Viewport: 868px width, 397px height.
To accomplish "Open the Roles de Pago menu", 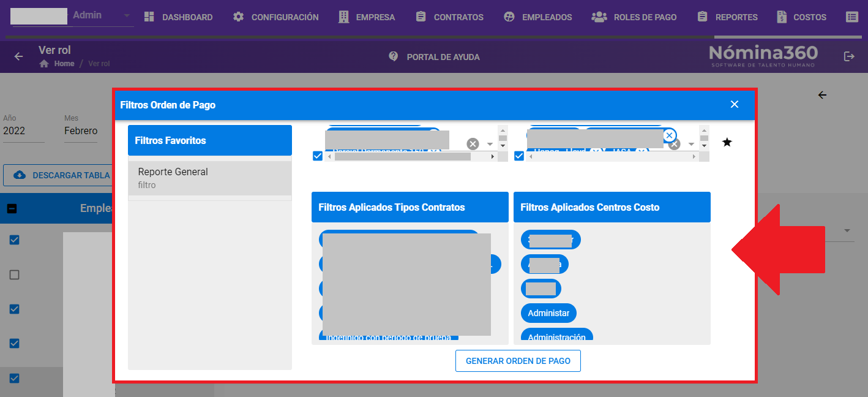I will (x=634, y=17).
